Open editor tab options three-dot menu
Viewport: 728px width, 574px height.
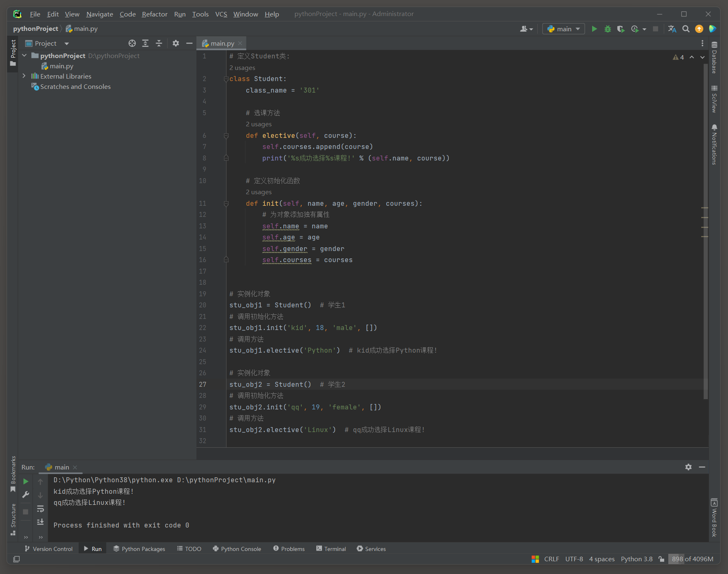coord(702,43)
